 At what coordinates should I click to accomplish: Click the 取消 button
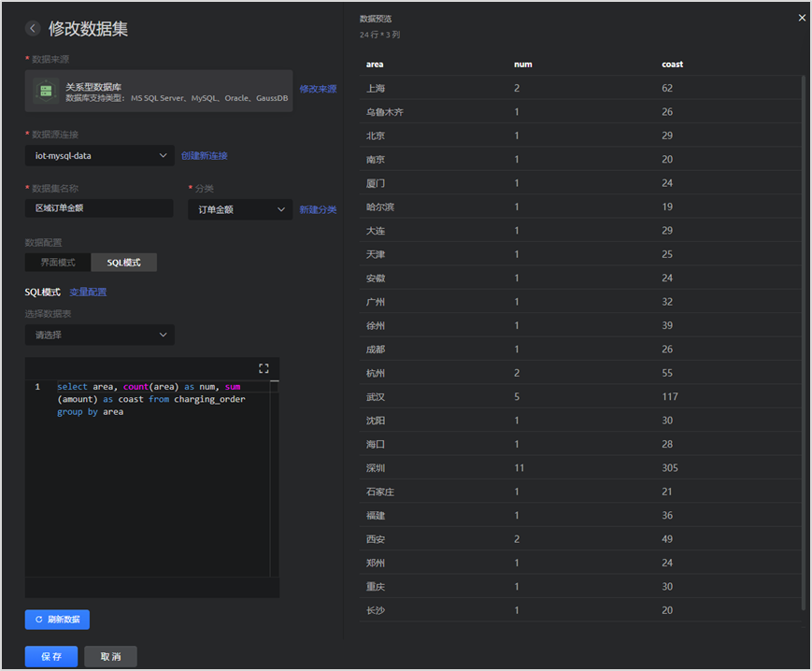click(x=111, y=656)
